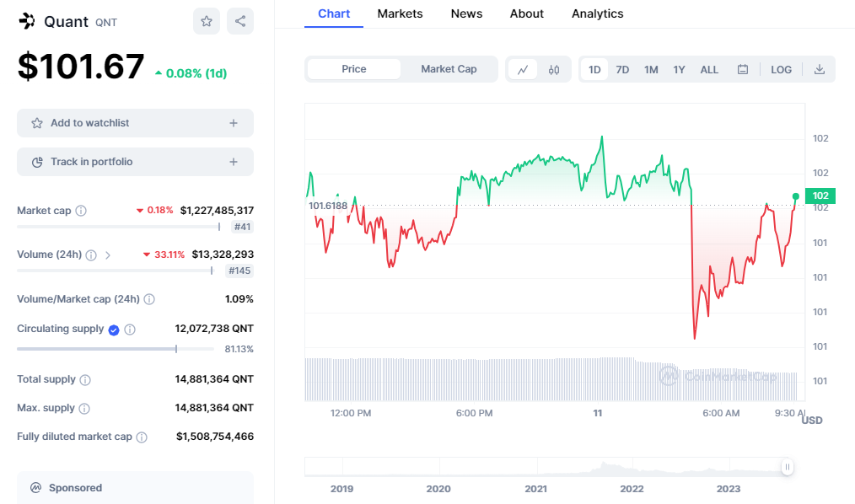Show Market cap info tooltip icon
855x504 pixels.
pyautogui.click(x=81, y=211)
